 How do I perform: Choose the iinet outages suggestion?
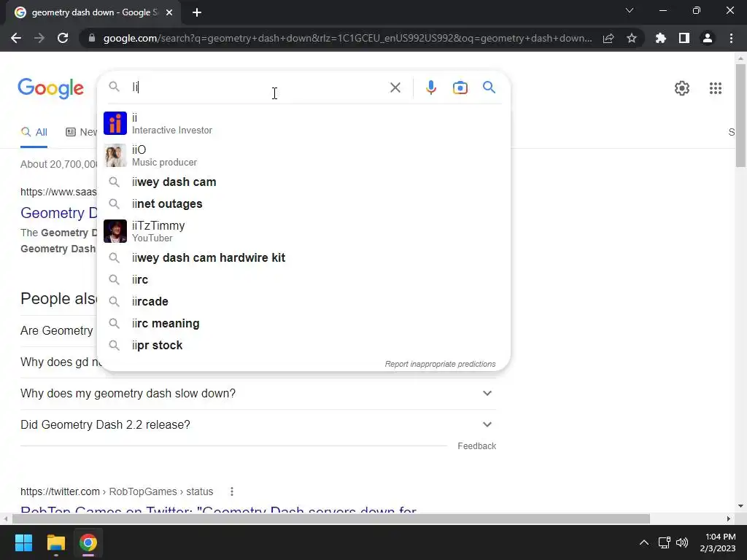pyautogui.click(x=303, y=204)
